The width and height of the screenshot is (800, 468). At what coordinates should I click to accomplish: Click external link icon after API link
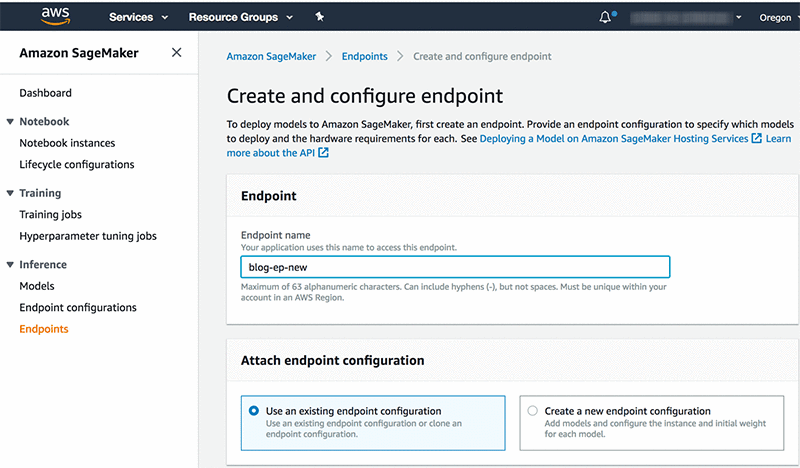(323, 153)
